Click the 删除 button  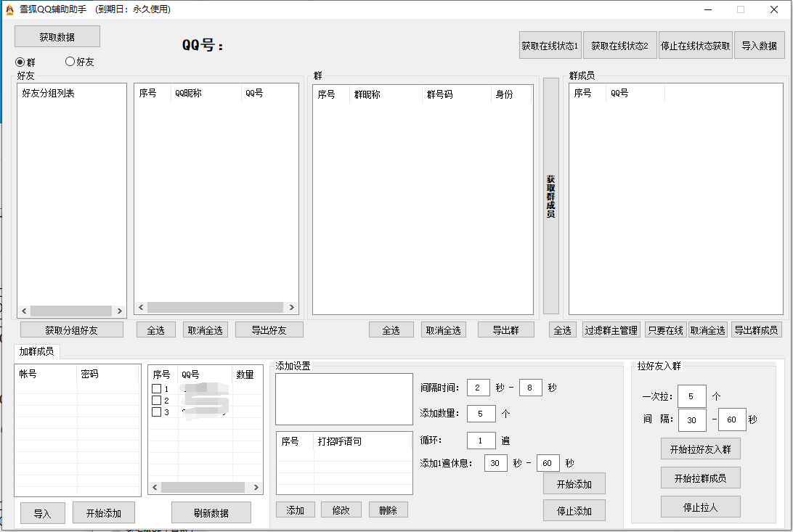point(388,510)
